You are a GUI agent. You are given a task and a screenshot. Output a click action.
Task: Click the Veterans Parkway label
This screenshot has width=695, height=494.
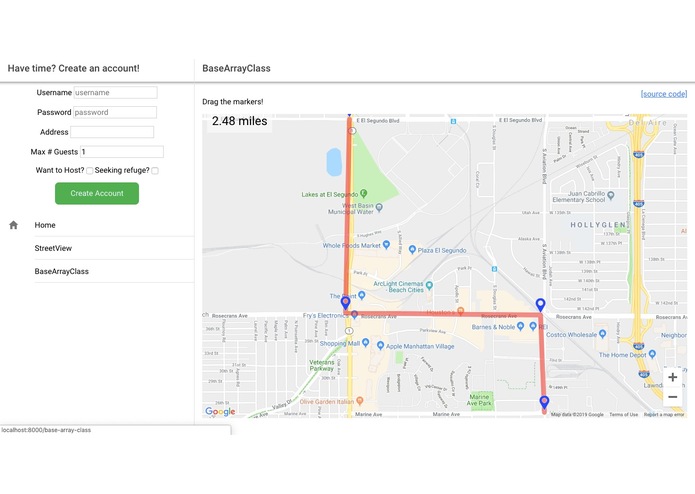tap(322, 366)
